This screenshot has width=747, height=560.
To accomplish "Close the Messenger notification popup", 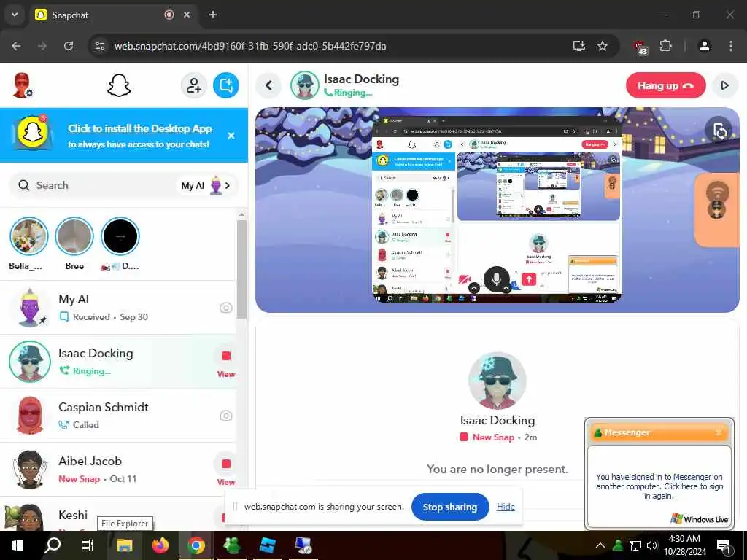I will pyautogui.click(x=719, y=432).
